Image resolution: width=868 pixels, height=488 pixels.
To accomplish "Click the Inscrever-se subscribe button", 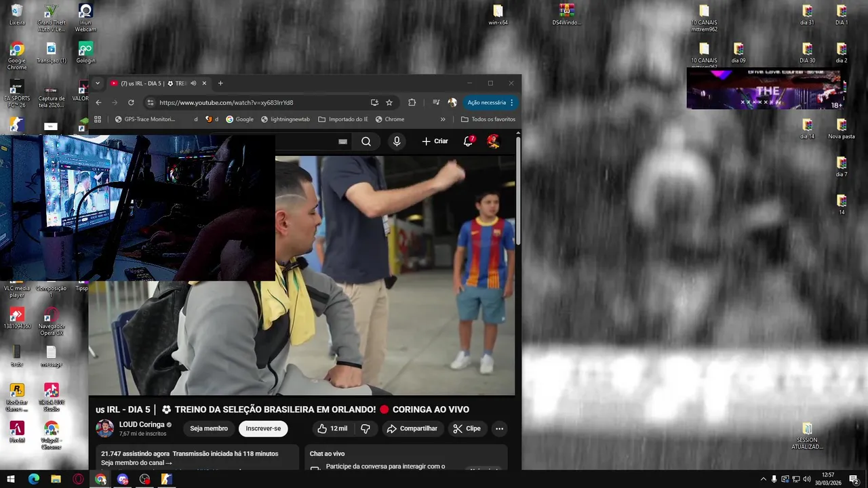I will click(263, 428).
